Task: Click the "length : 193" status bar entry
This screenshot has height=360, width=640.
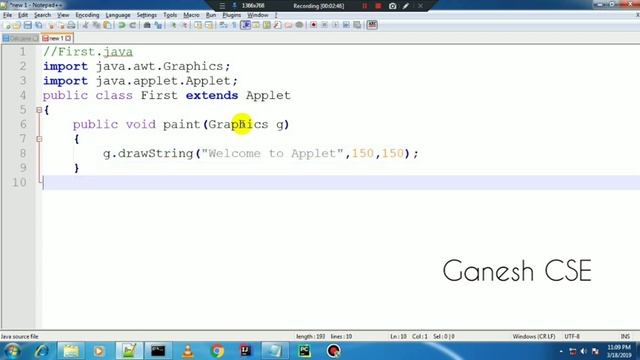Action: (311, 336)
